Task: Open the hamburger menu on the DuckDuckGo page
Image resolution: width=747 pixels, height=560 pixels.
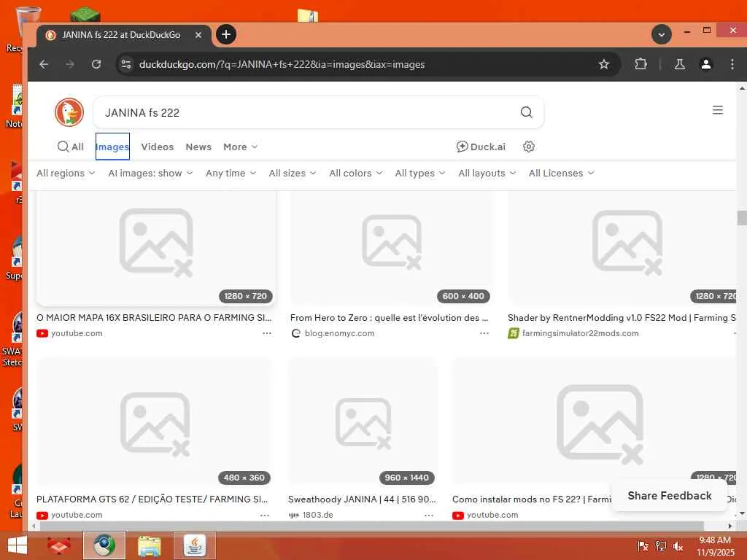Action: pos(718,110)
